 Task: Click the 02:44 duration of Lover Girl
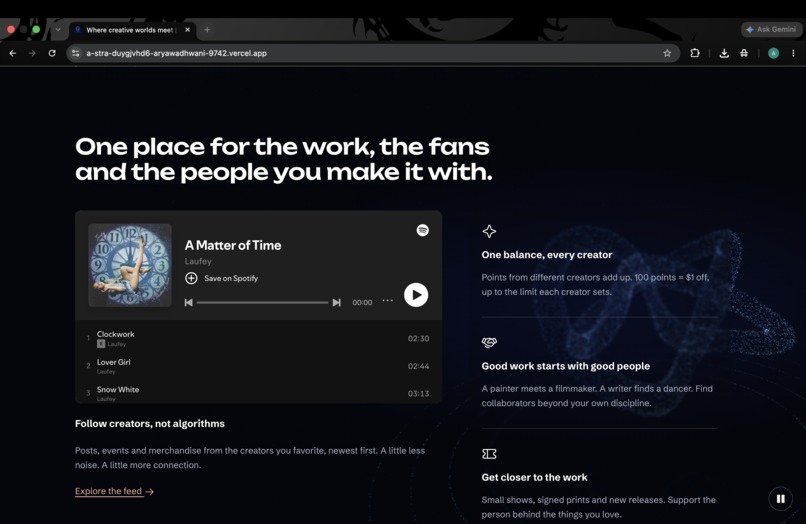[418, 366]
